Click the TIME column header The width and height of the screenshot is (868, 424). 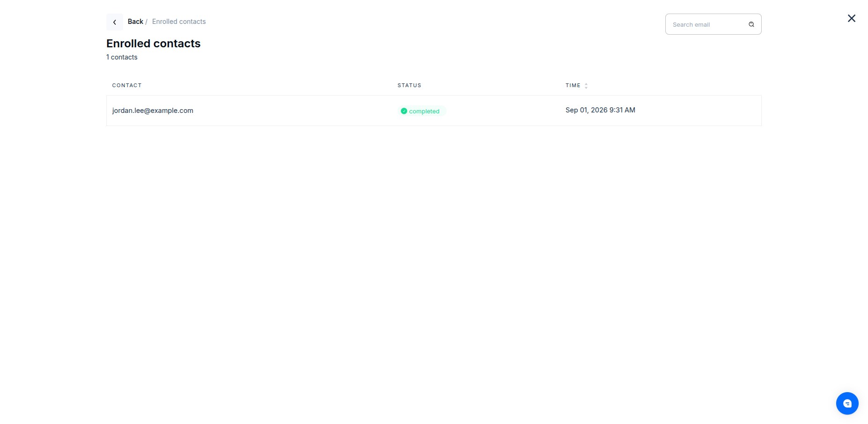point(573,85)
